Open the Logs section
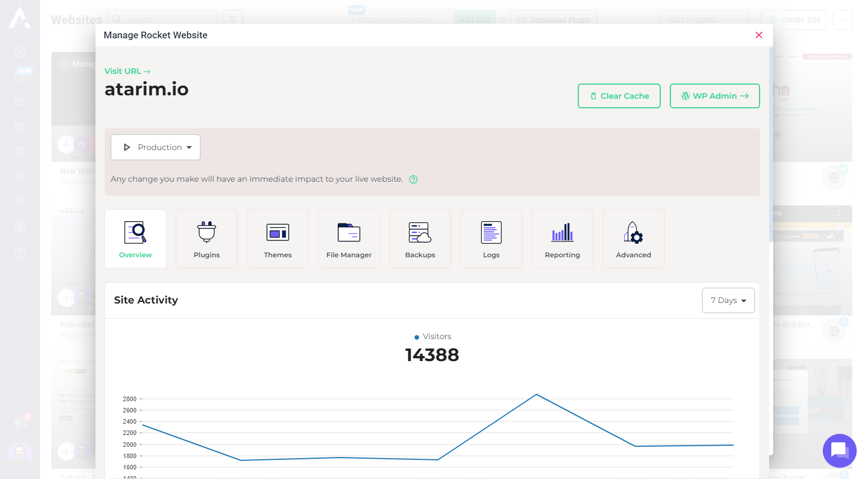Screen dimensions: 868x479 pos(491,239)
